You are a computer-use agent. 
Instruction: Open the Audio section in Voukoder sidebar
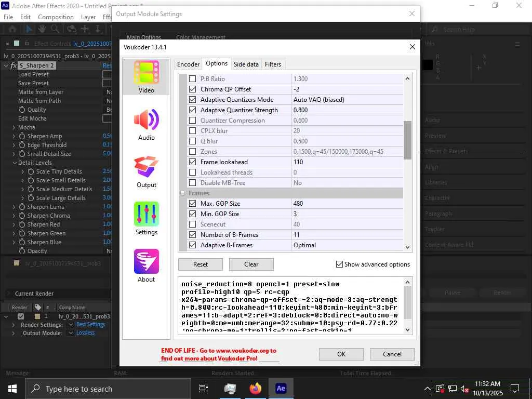(x=146, y=124)
